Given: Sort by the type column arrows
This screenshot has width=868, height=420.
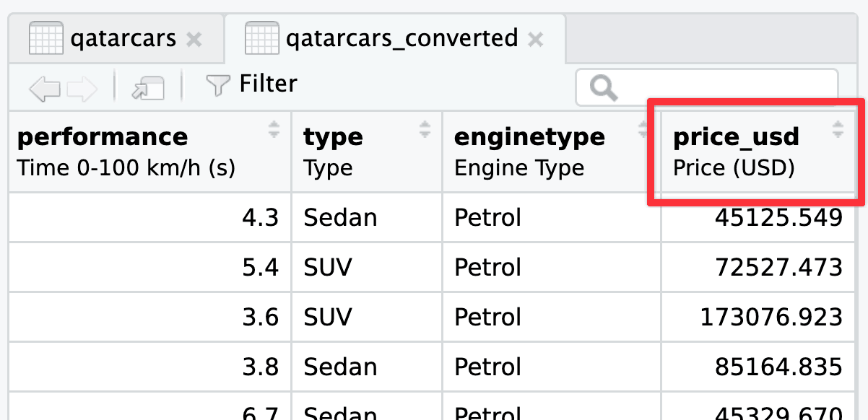Looking at the screenshot, I should point(425,130).
